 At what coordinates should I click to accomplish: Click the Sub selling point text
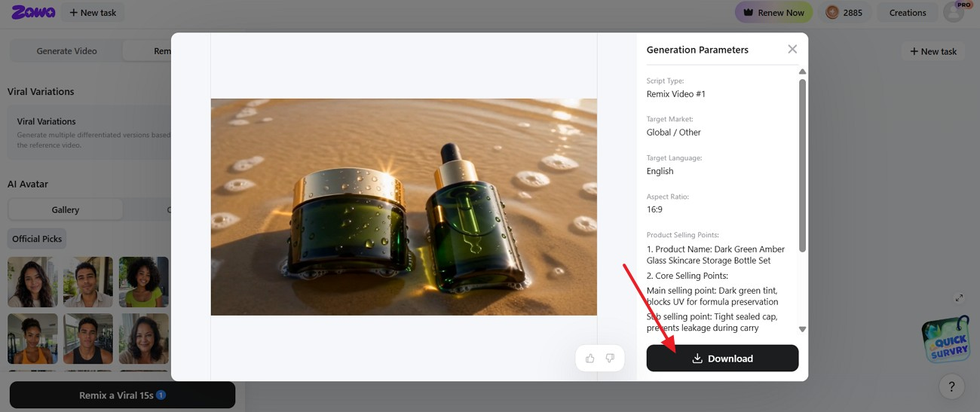pyautogui.click(x=712, y=322)
